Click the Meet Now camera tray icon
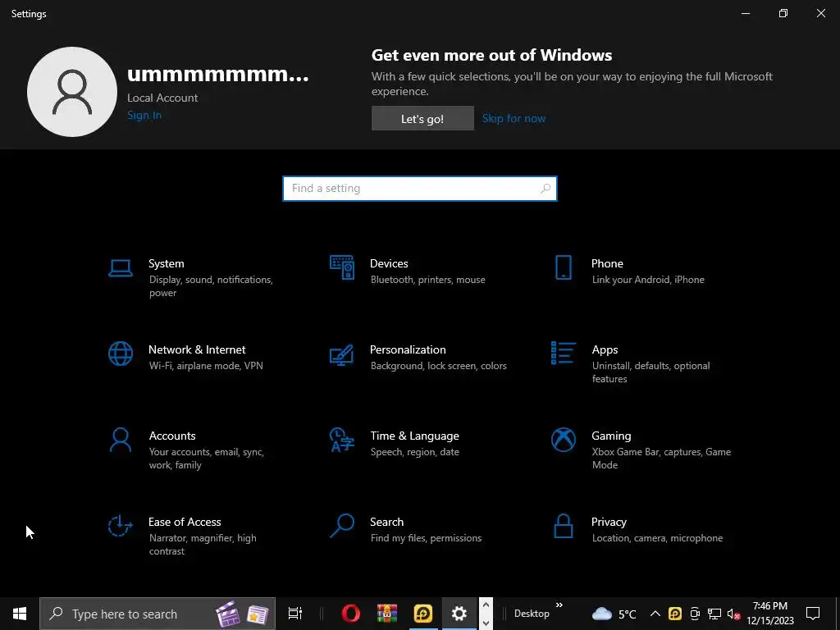 click(695, 614)
